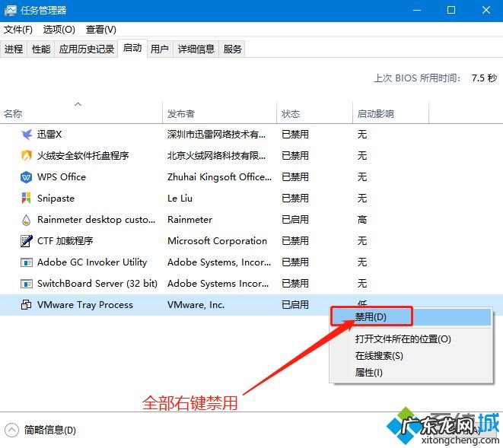Viewport: 503px width, 448px height.
Task: Switch to the 详细信息 tab
Action: point(196,49)
